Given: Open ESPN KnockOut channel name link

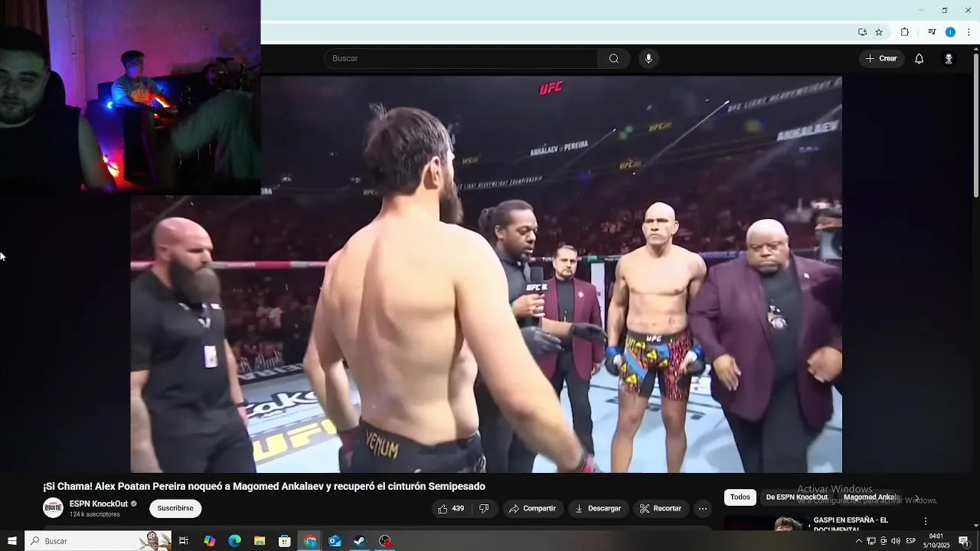Looking at the screenshot, I should coord(99,504).
